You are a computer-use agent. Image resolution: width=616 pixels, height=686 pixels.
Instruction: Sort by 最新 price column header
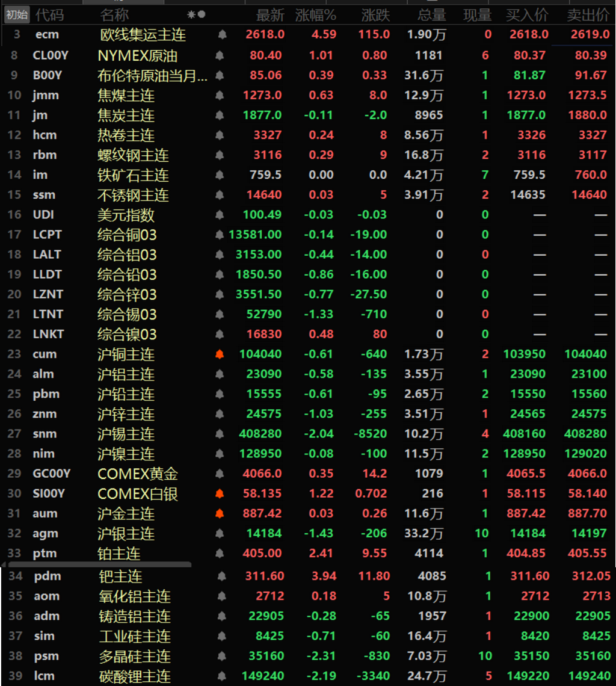[270, 15]
